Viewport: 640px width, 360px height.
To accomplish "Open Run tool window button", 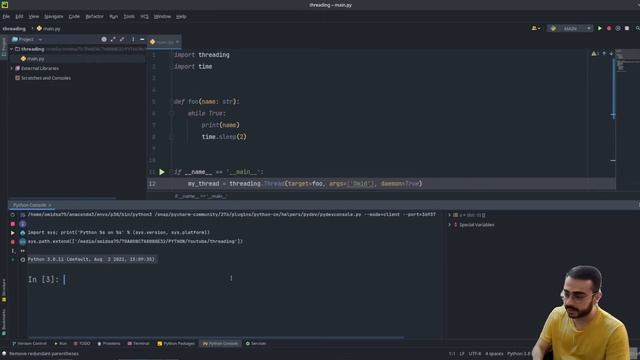I will (60, 344).
